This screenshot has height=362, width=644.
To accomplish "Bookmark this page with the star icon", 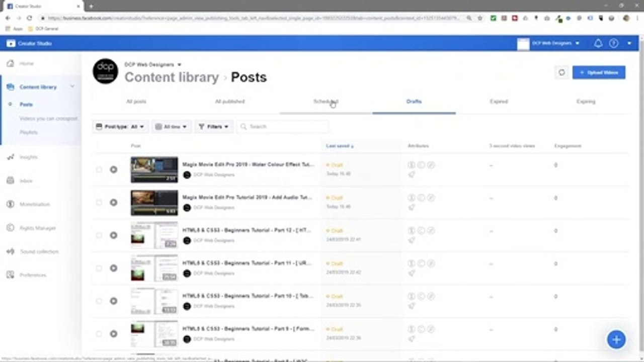I will pos(480,18).
